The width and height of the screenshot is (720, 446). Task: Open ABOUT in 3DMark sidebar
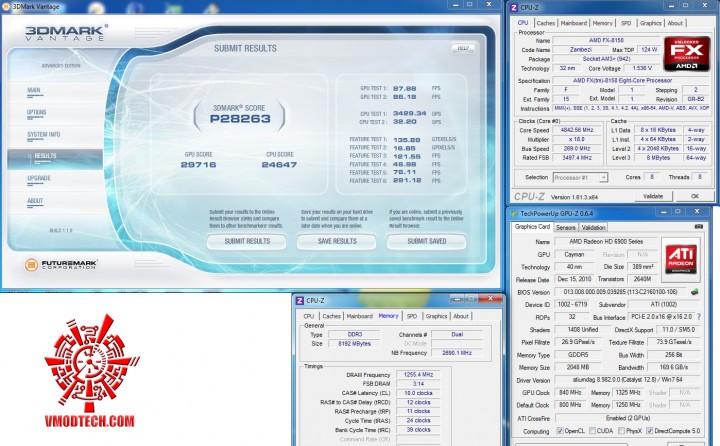coord(34,201)
